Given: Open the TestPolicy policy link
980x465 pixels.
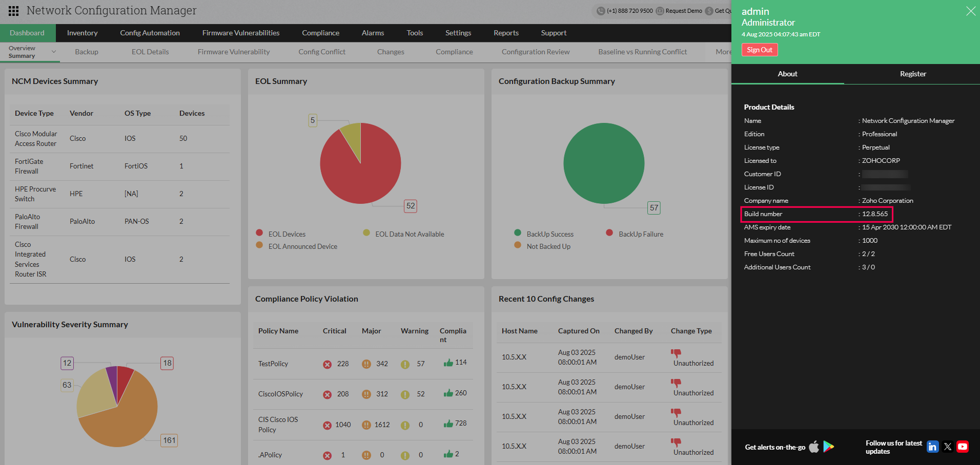Looking at the screenshot, I should point(273,363).
